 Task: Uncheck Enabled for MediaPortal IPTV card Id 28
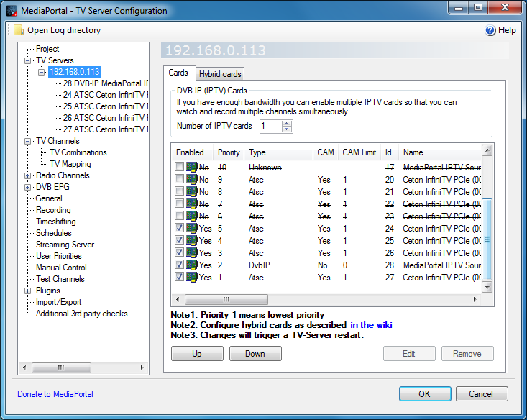pyautogui.click(x=179, y=265)
